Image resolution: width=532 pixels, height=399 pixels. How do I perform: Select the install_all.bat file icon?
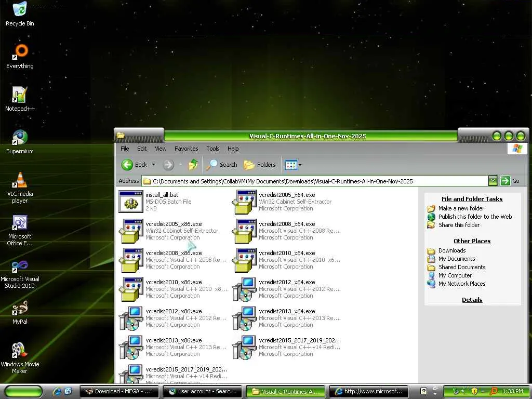click(x=130, y=202)
